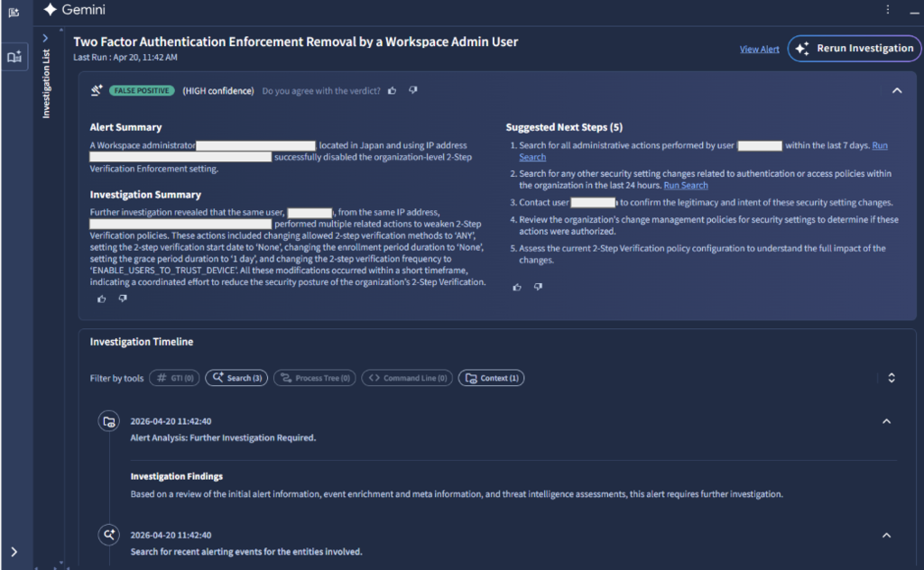Open the sidebar book sparkle icon
The image size is (924, 570).
14,57
